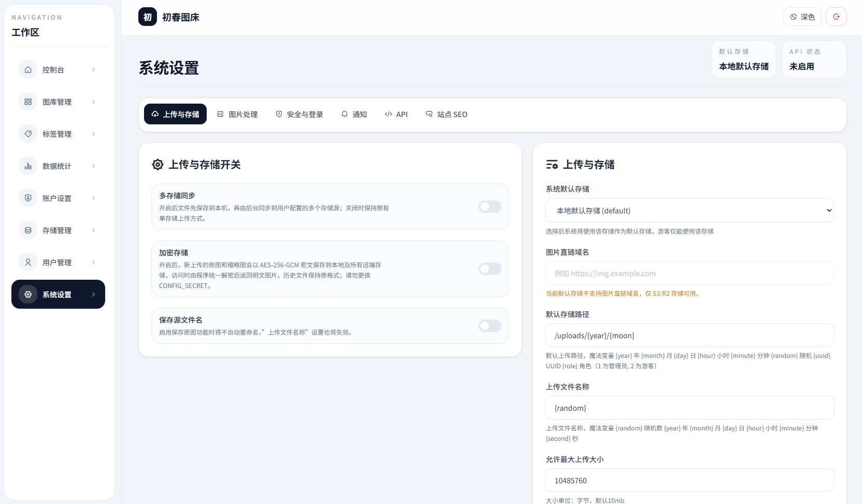Expand the 标签管理 chevron arrow
Screen dimensions: 862x504
tap(93, 134)
